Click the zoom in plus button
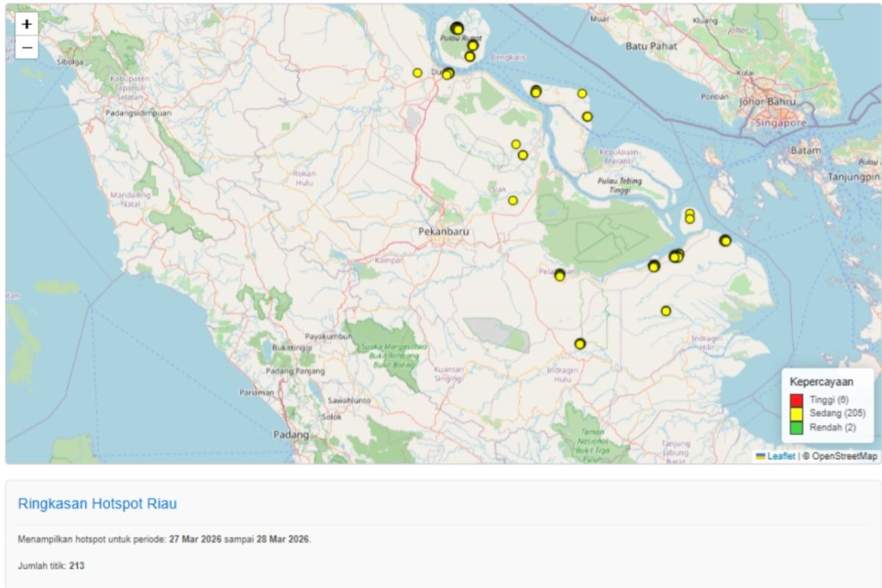Viewport: 882px width, 588px height. coord(26,24)
